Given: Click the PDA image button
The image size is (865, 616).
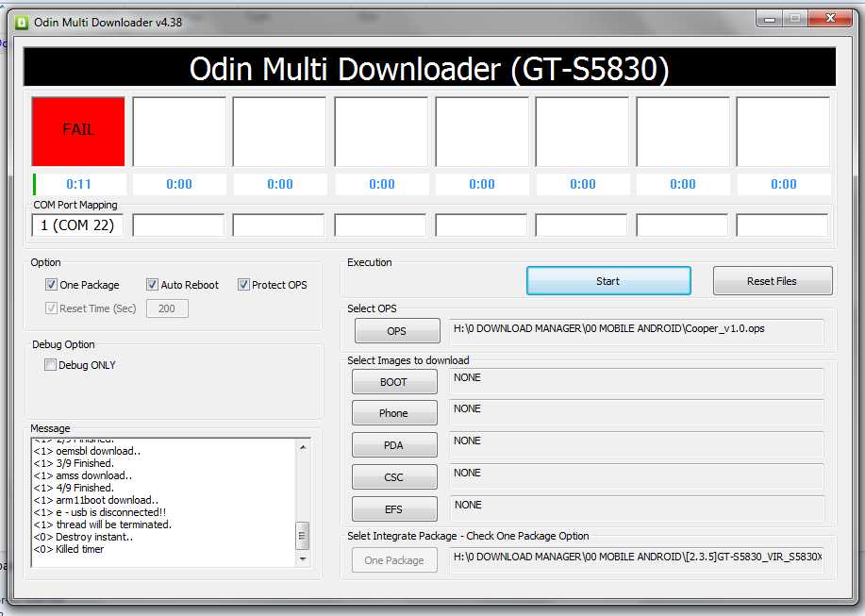Looking at the screenshot, I should [x=394, y=445].
